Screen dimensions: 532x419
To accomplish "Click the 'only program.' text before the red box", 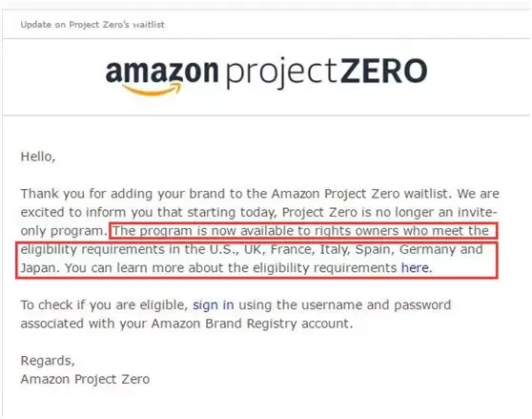I will [x=64, y=231].
